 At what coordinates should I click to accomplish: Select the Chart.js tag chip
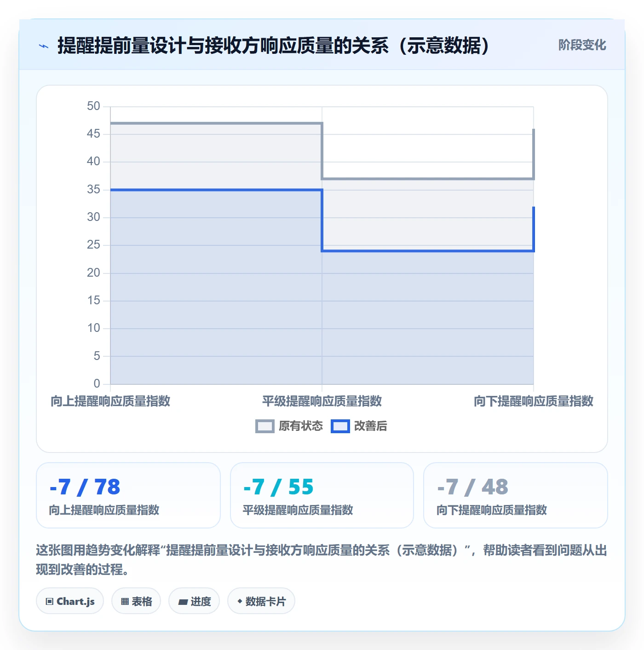click(70, 601)
